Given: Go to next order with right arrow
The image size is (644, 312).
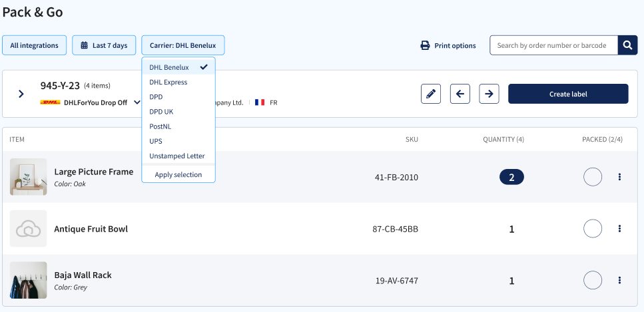Looking at the screenshot, I should pyautogui.click(x=489, y=94).
